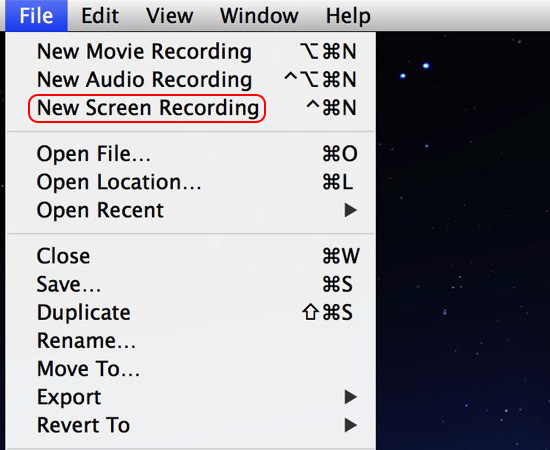Viewport: 550px width, 450px height.
Task: Choose New Audio Recording
Action: tap(191, 80)
